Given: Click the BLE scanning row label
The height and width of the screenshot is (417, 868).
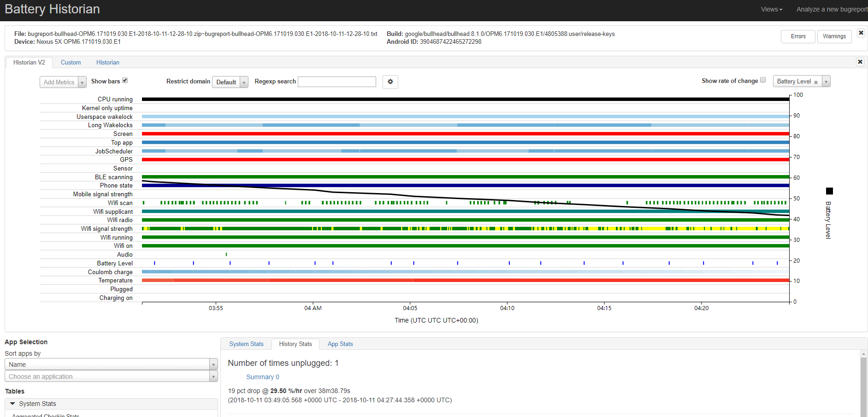Looking at the screenshot, I should pos(113,177).
